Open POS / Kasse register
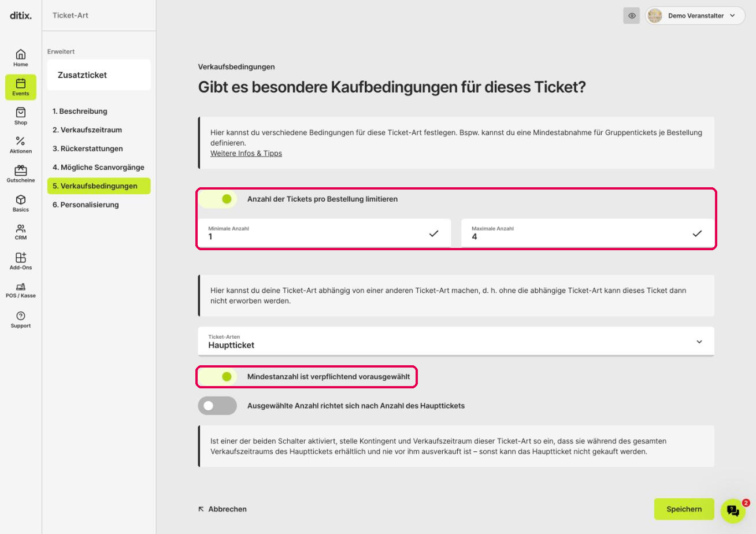Image resolution: width=756 pixels, height=534 pixels. pos(21,290)
